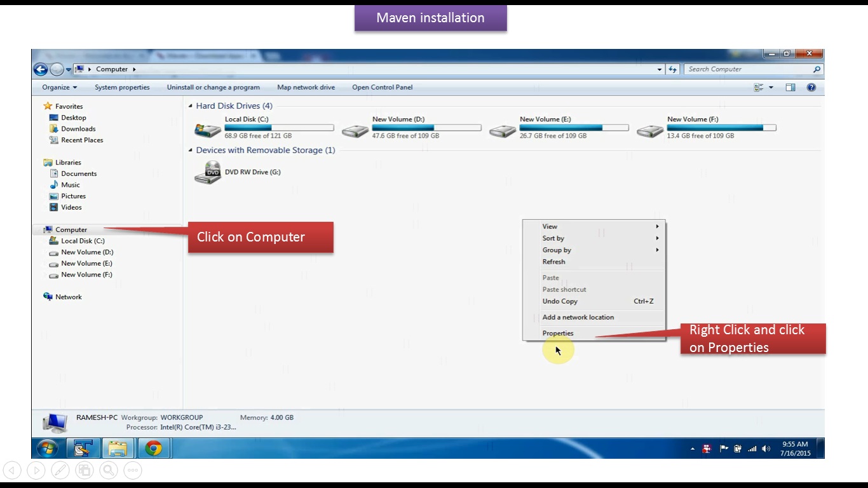Click the slideshow next slide arrow

[x=36, y=470]
